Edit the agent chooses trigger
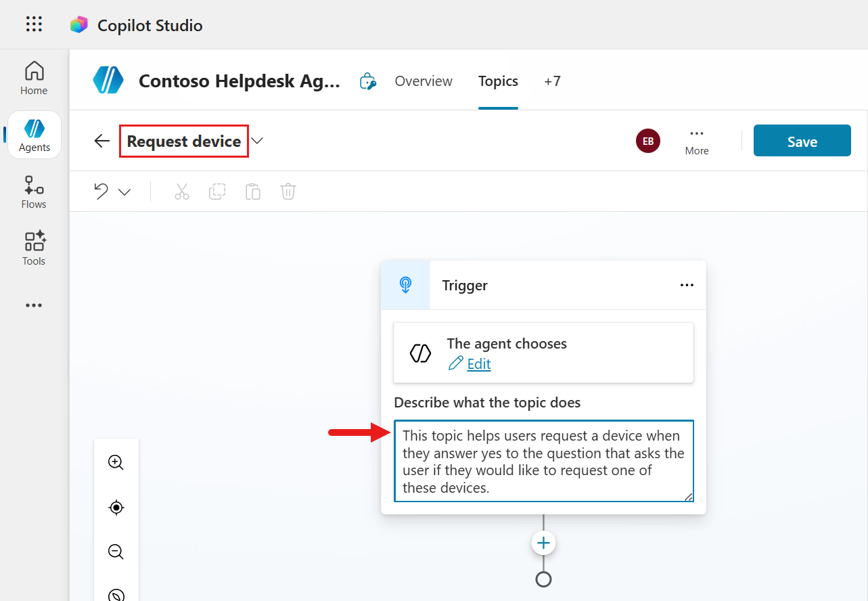Screen dimensions: 868x601 [x=477, y=363]
